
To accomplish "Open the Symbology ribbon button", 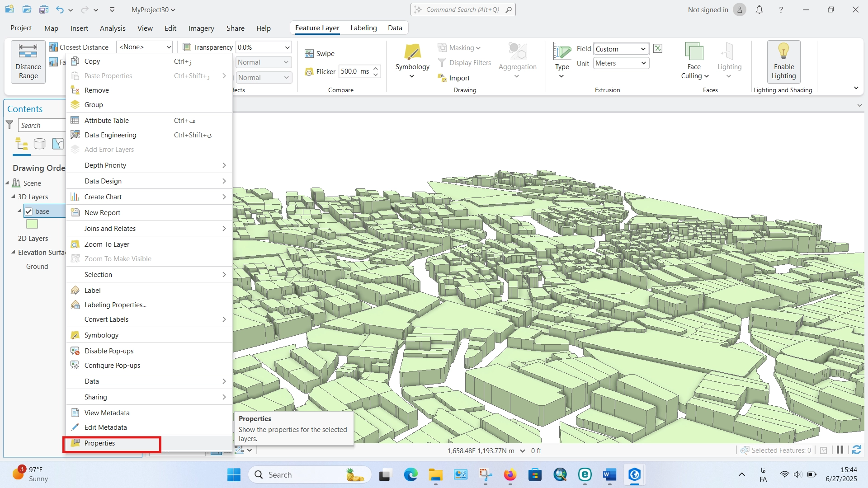I will click(412, 62).
